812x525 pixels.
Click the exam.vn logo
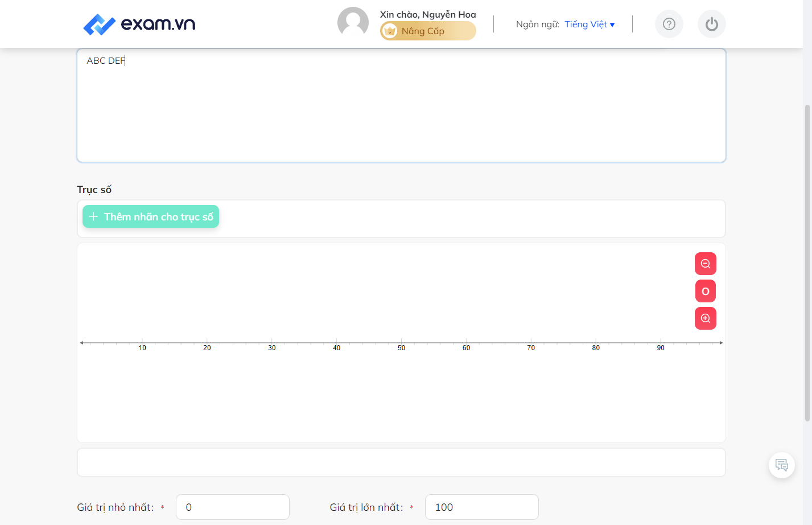click(x=139, y=24)
